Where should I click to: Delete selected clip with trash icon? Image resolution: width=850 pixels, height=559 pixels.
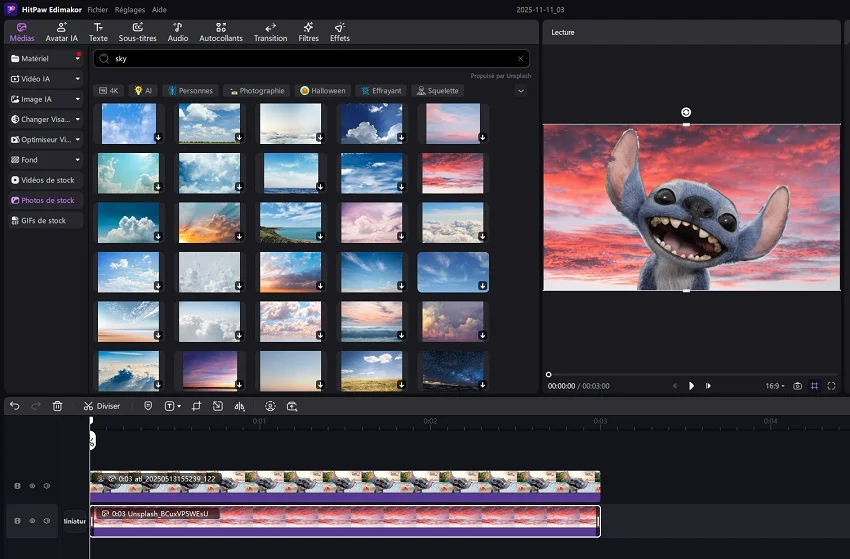coord(57,406)
